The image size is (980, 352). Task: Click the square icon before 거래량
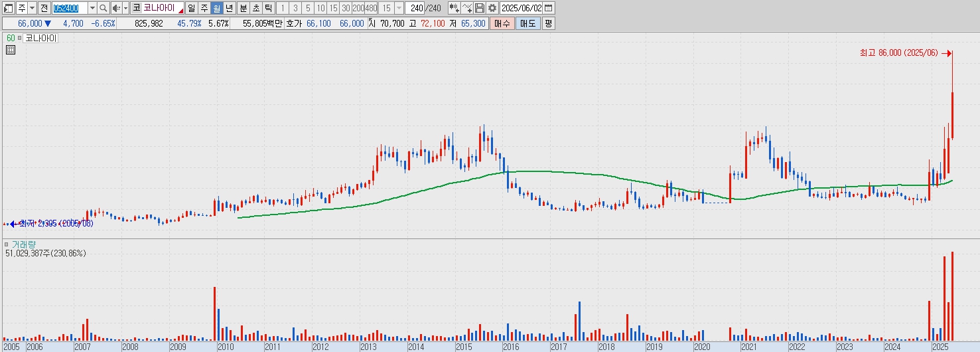pyautogui.click(x=7, y=244)
